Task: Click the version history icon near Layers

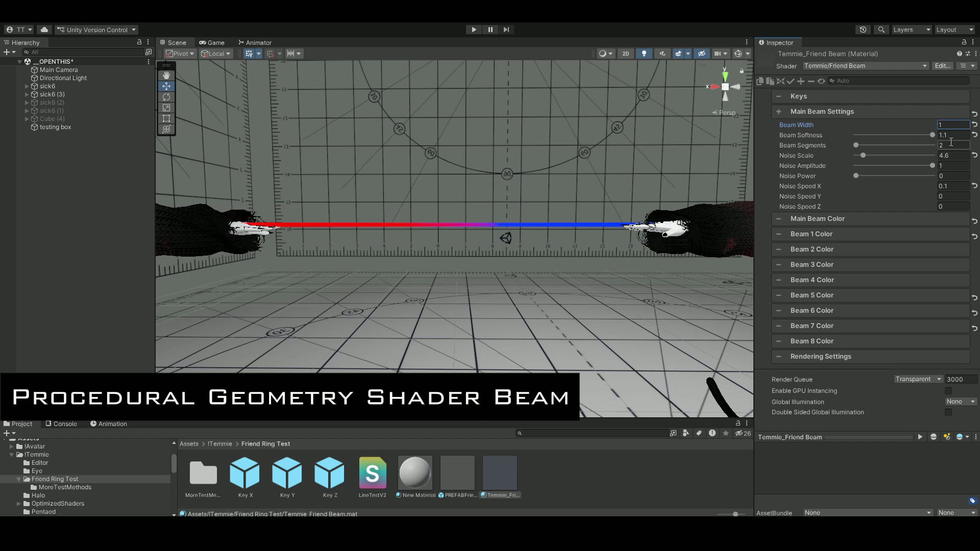Action: click(863, 30)
